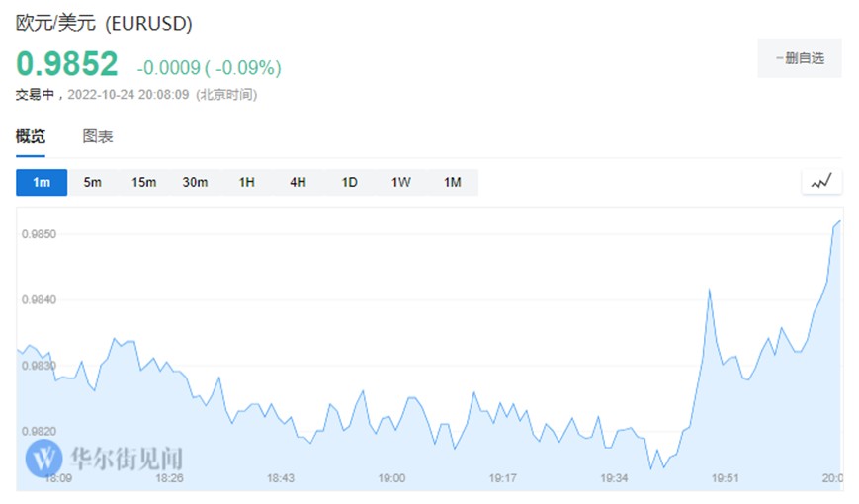Viewport: 859px width, 504px height.
Task: Switch to the 概览 tab
Action: click(x=31, y=137)
